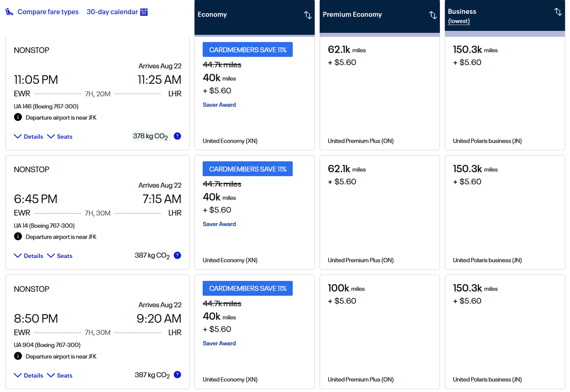Open the 30-day calendar icon
The height and width of the screenshot is (392, 570).
point(144,12)
